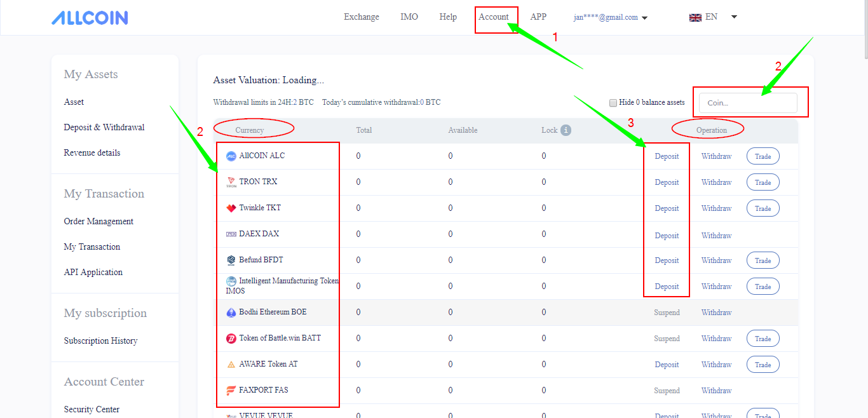Open My Transaction sidebar link

(92, 246)
